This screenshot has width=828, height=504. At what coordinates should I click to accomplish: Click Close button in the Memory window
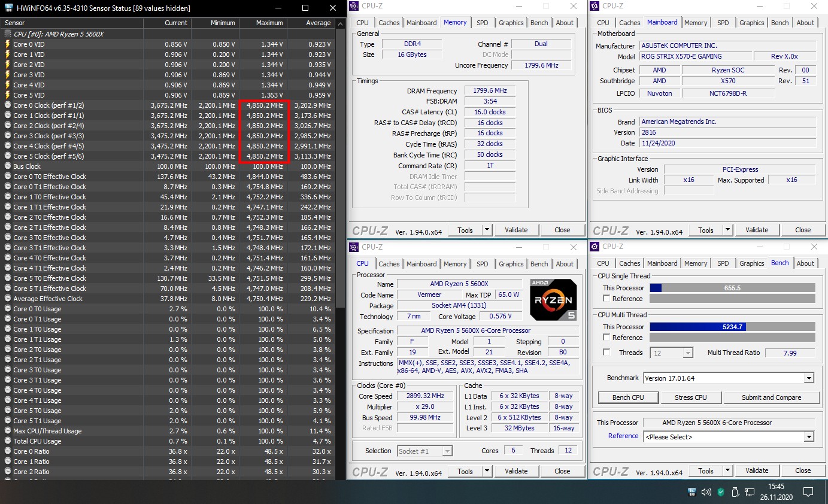562,230
